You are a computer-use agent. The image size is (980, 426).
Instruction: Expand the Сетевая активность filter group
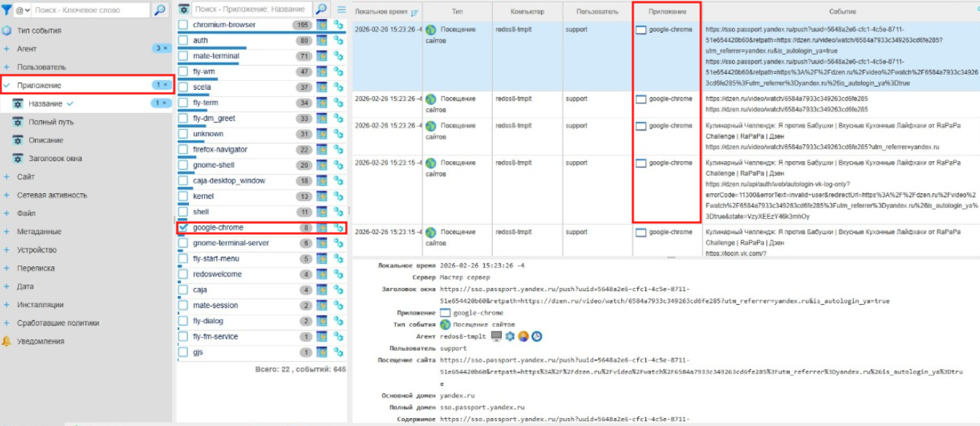click(7, 195)
